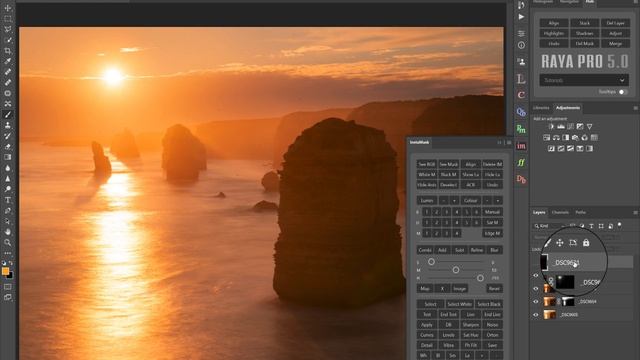Select the Type tool
Screen dimensions: 640x360
[8, 200]
